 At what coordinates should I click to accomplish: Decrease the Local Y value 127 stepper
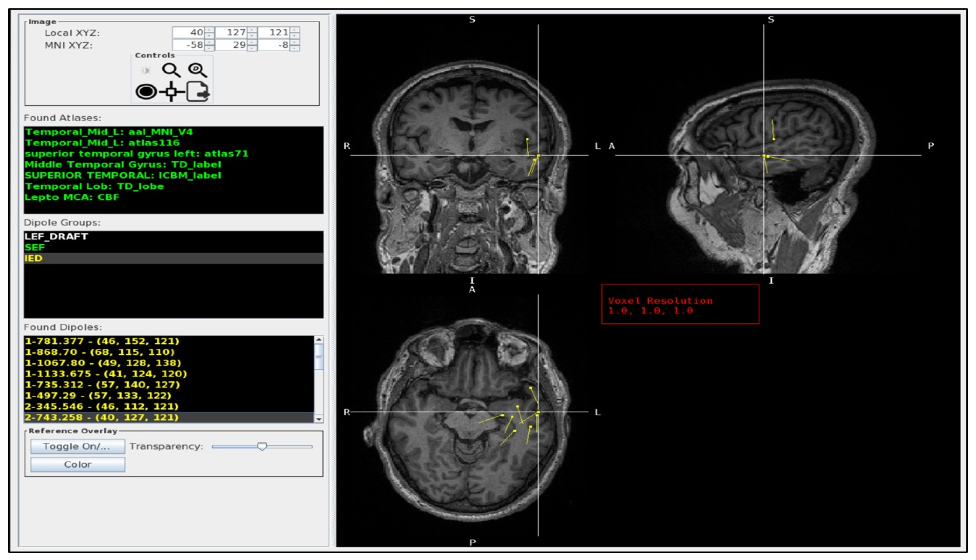252,35
